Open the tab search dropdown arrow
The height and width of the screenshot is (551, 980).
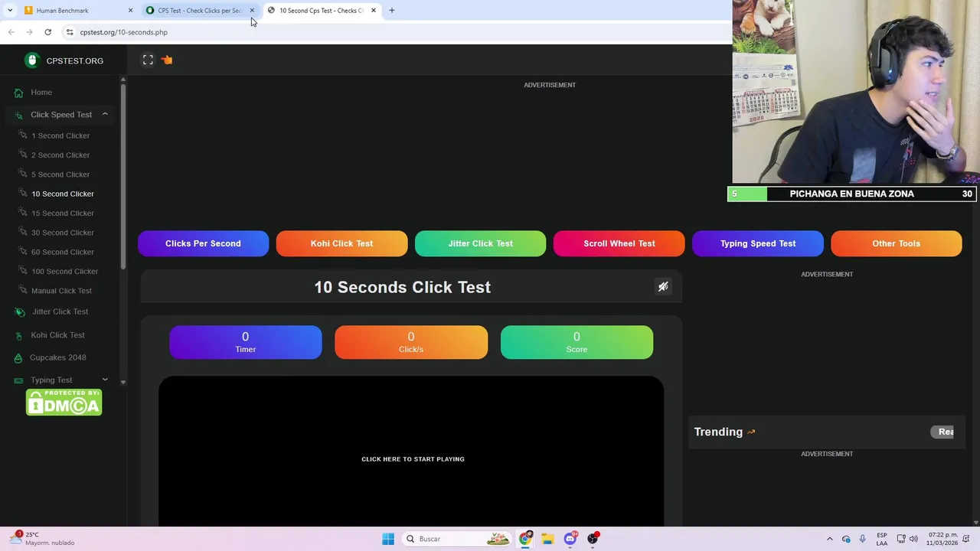point(10,11)
